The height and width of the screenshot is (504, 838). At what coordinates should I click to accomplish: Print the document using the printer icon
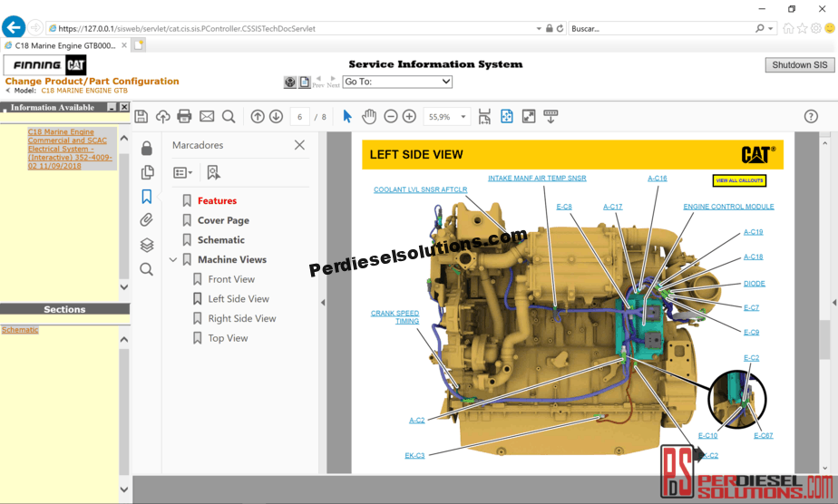point(185,116)
